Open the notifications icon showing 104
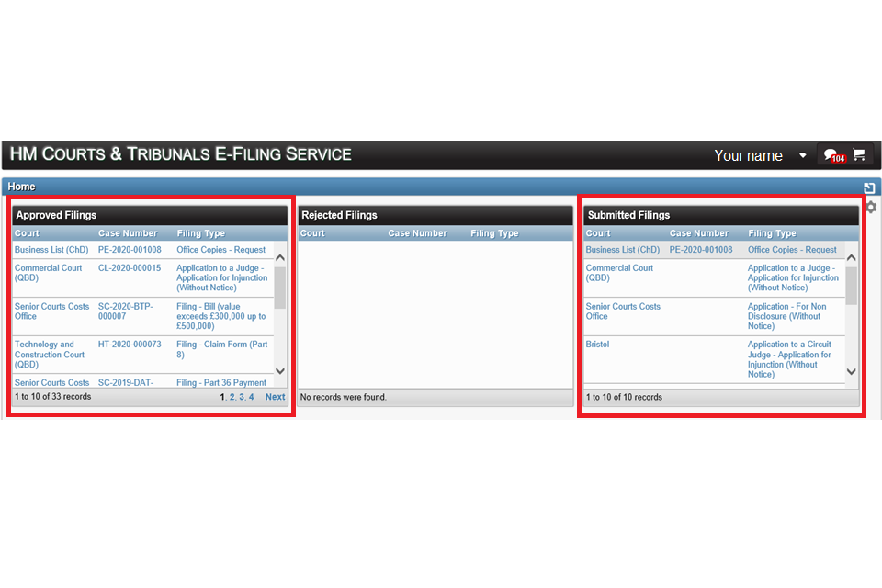The height and width of the screenshot is (588, 882). point(833,155)
